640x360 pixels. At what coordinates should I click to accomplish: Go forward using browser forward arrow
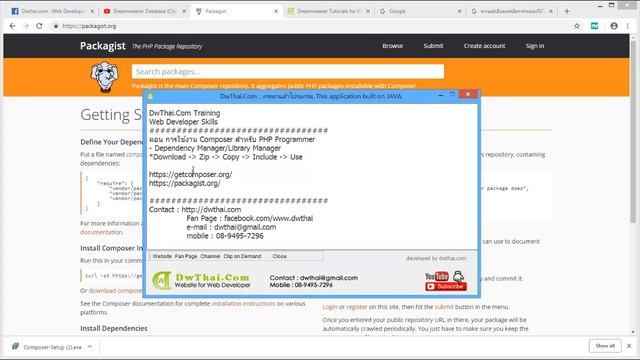click(x=26, y=26)
